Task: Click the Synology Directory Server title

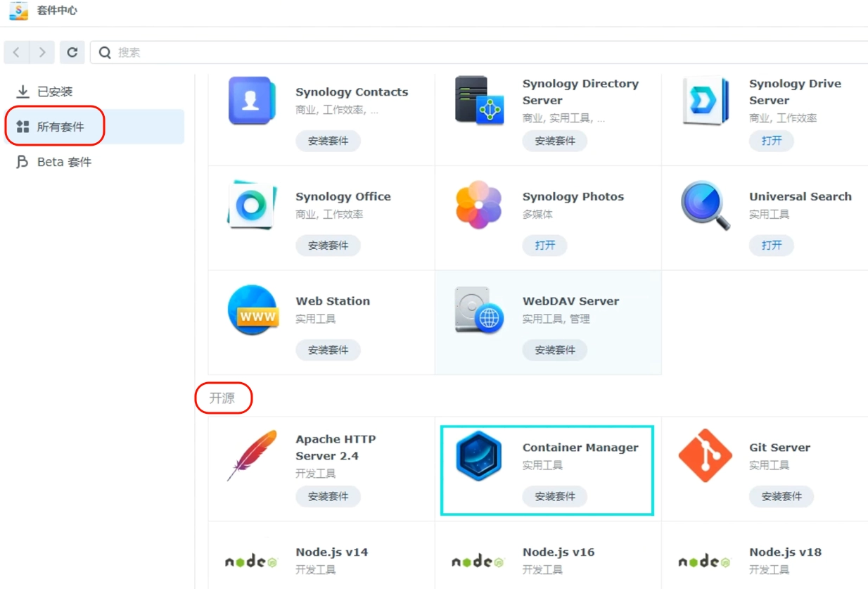Action: coord(581,92)
